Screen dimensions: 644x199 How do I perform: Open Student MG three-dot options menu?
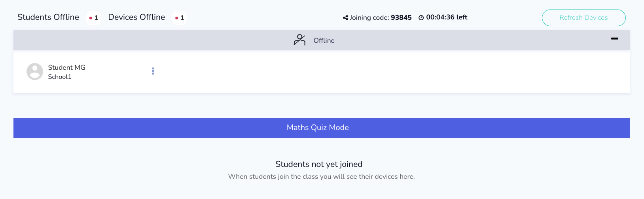click(x=153, y=71)
